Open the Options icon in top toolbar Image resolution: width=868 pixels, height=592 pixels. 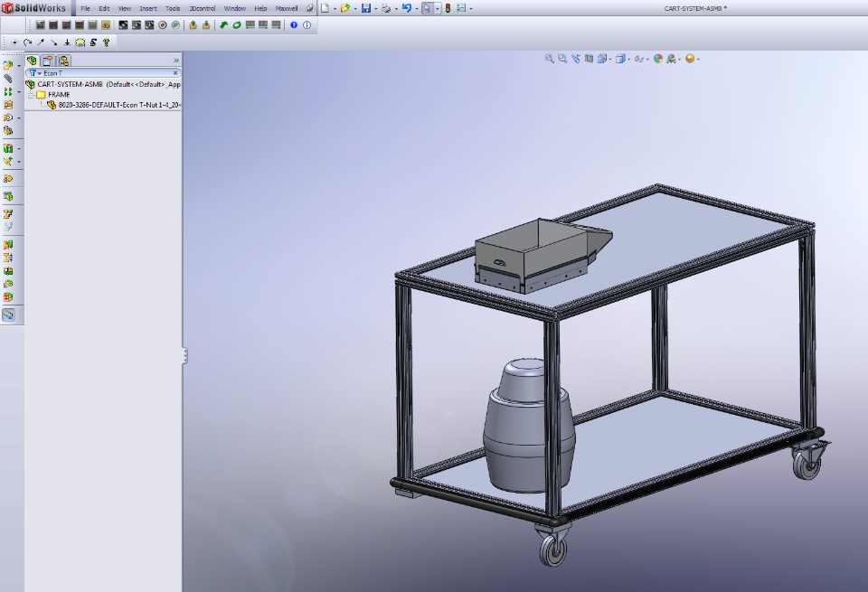click(x=461, y=8)
